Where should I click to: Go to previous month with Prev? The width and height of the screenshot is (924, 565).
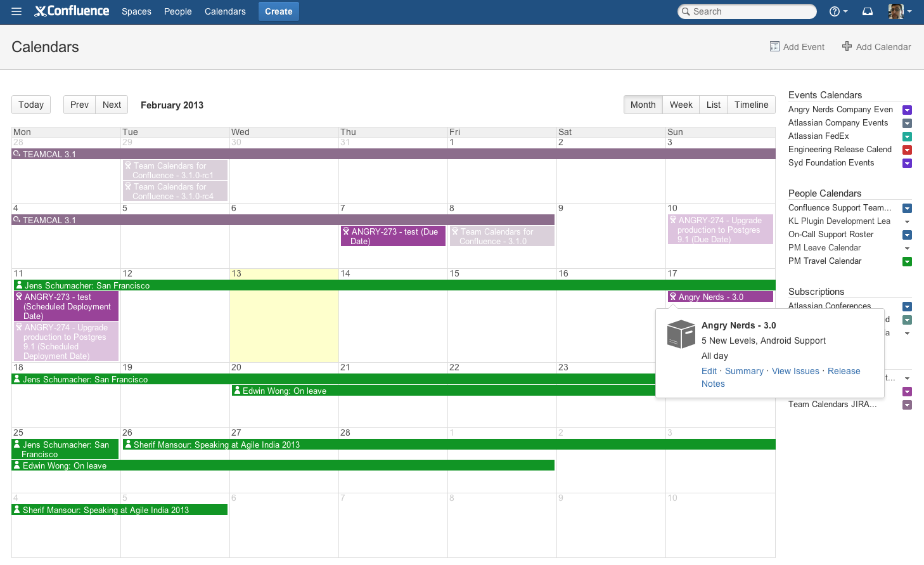click(x=79, y=105)
